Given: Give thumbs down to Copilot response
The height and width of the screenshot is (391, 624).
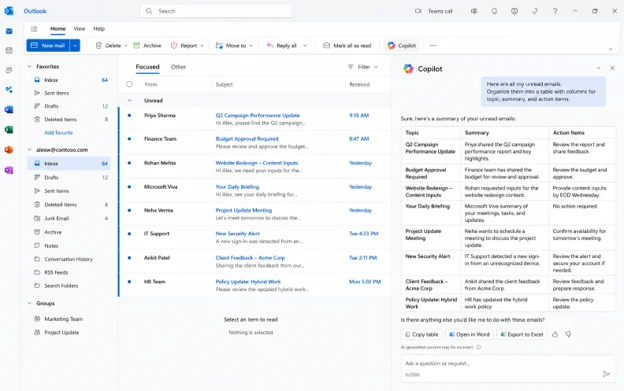Looking at the screenshot, I should tap(568, 335).
